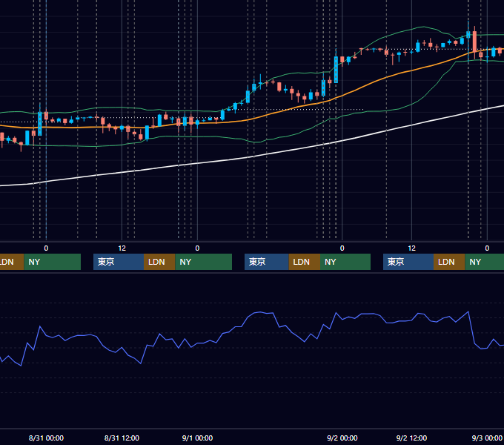Click the 8/31 00:00 time axis label
Image resolution: width=504 pixels, height=445 pixels.
46,438
